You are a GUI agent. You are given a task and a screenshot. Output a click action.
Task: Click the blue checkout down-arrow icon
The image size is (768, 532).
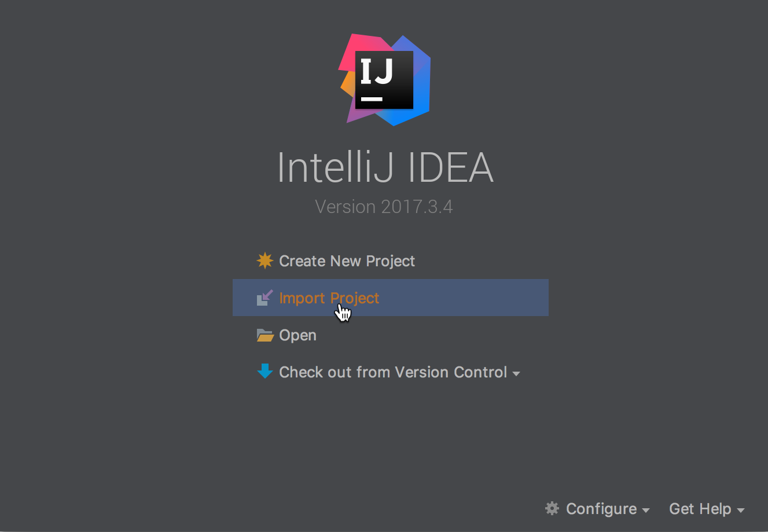(x=265, y=371)
